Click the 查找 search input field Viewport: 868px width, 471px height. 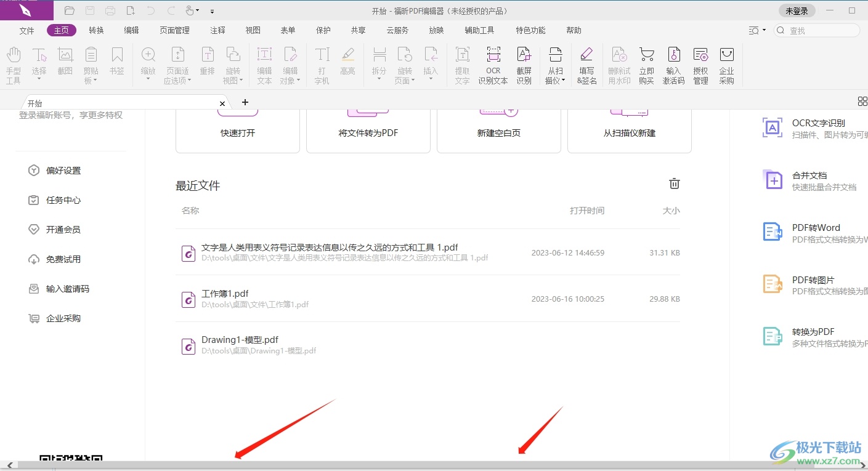point(817,30)
